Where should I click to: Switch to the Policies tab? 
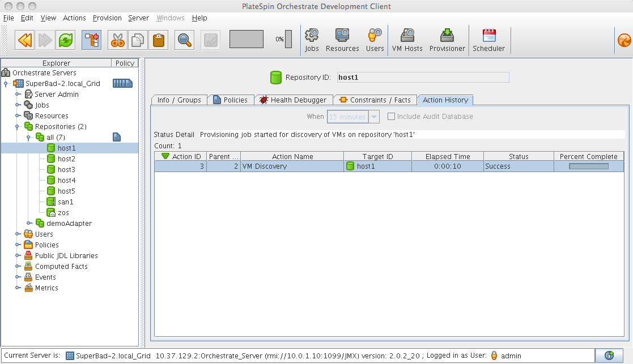pos(231,100)
